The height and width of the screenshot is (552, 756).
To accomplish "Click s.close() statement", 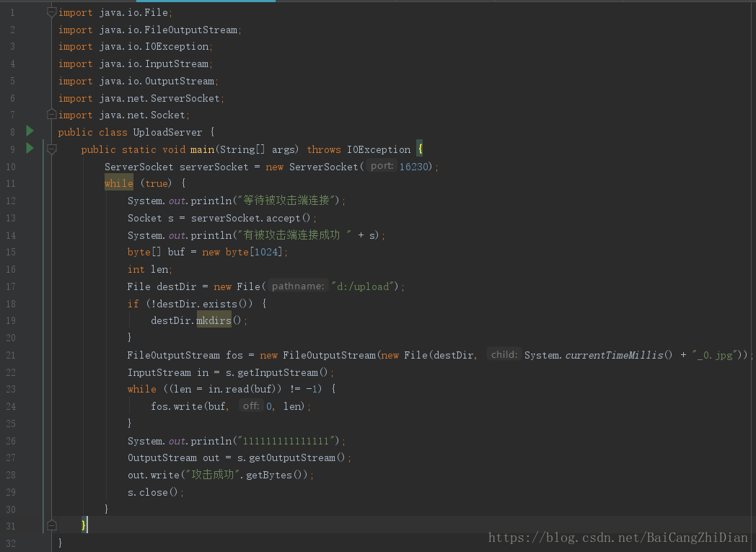I will coord(156,492).
